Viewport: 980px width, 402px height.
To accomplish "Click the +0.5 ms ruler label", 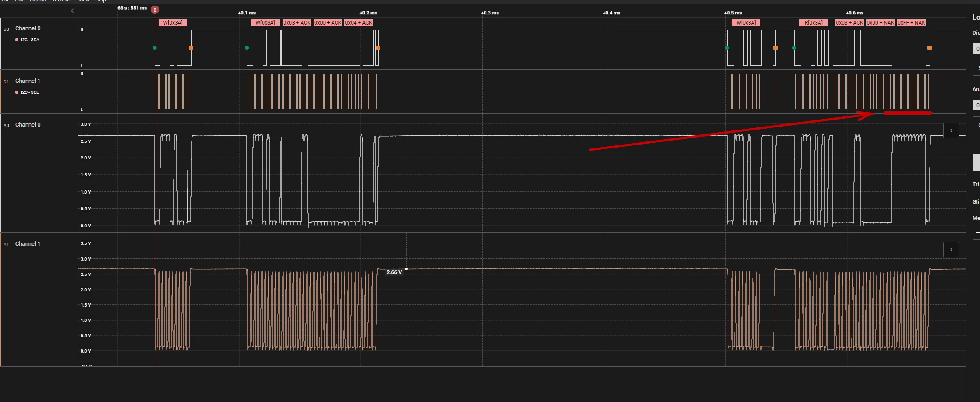I will tap(733, 13).
